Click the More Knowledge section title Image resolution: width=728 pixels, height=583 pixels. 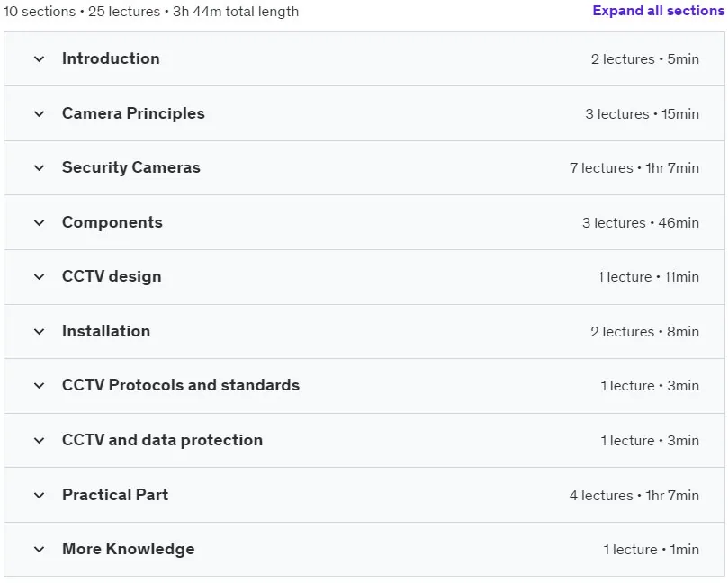(x=129, y=549)
